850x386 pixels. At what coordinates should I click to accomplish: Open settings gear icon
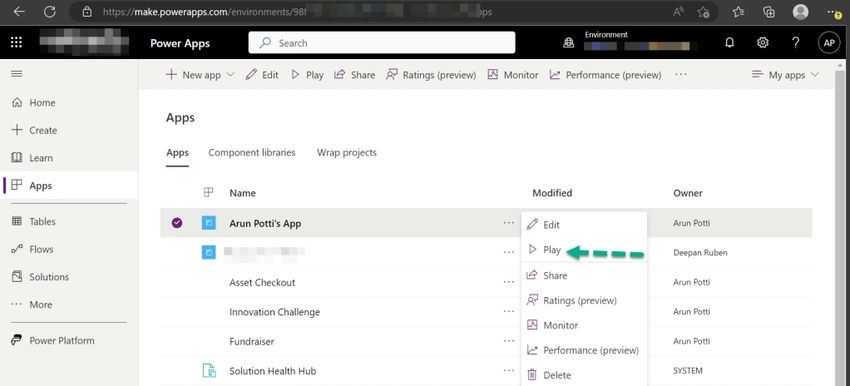(763, 43)
